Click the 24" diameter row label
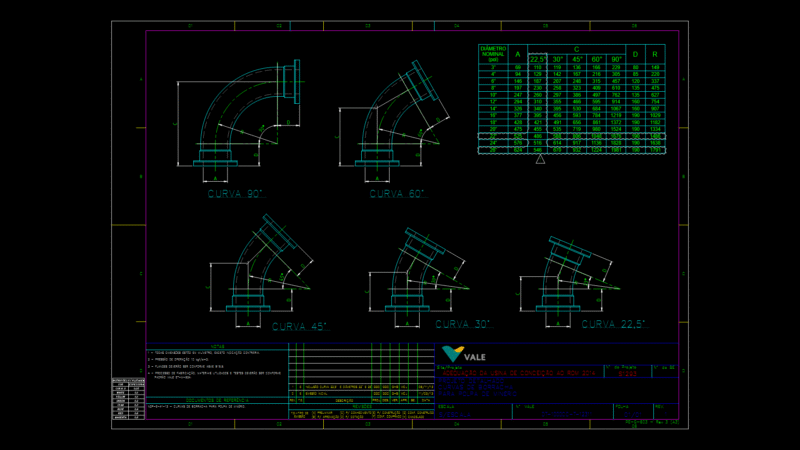Viewport: 800px width, 450px height. 493,143
